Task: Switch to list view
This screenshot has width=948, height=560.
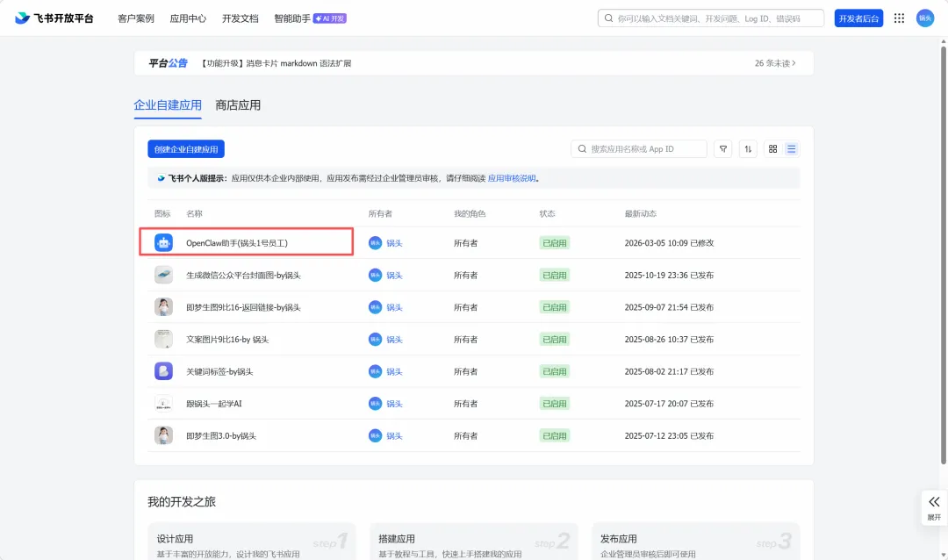Action: 792,148
